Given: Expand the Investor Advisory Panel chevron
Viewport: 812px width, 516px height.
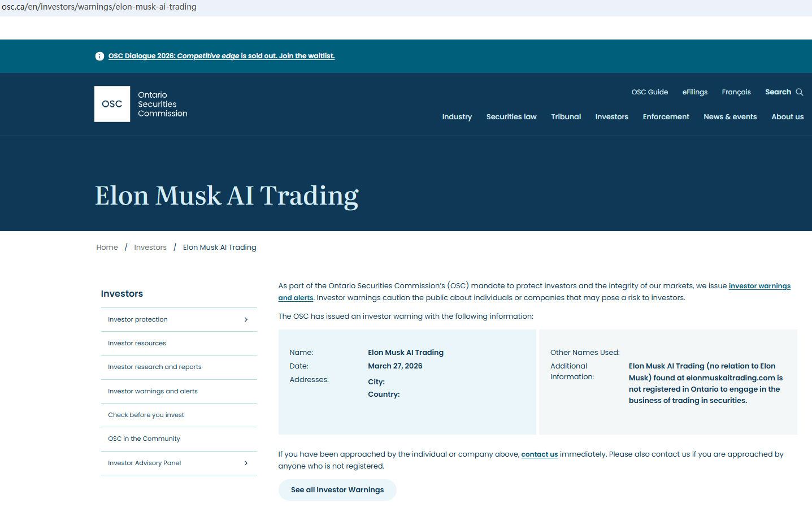Looking at the screenshot, I should 246,463.
